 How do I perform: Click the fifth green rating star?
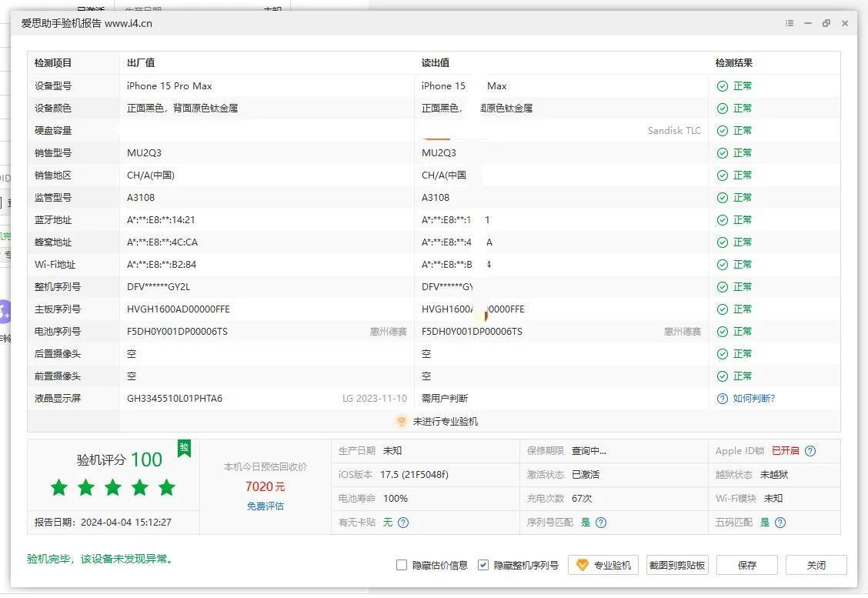tap(167, 488)
